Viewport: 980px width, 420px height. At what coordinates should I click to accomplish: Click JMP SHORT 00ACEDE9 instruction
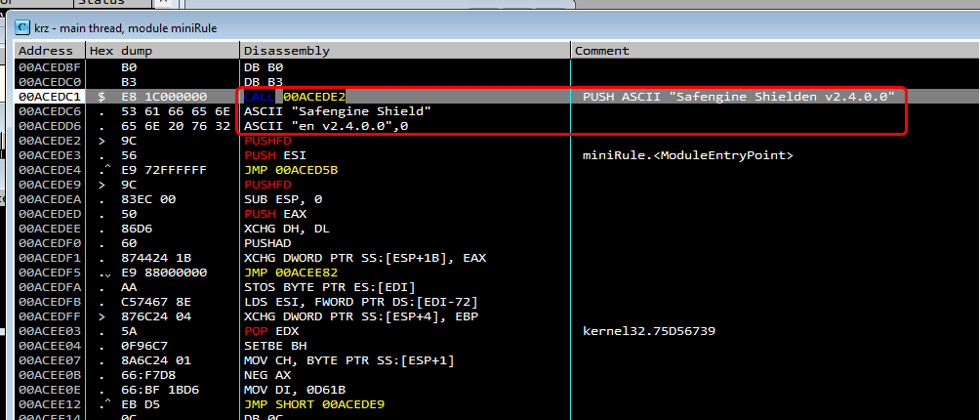(x=314, y=404)
